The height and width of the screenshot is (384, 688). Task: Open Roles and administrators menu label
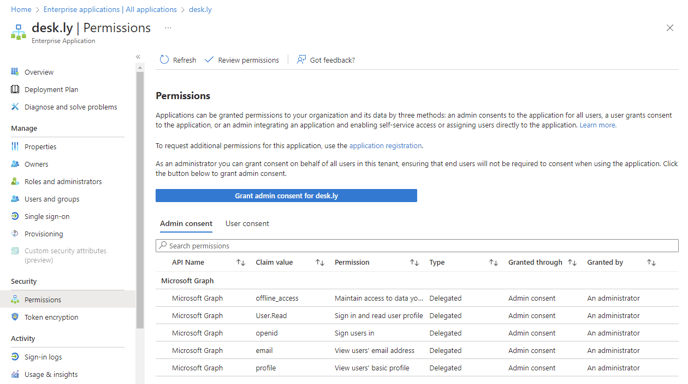pyautogui.click(x=63, y=181)
